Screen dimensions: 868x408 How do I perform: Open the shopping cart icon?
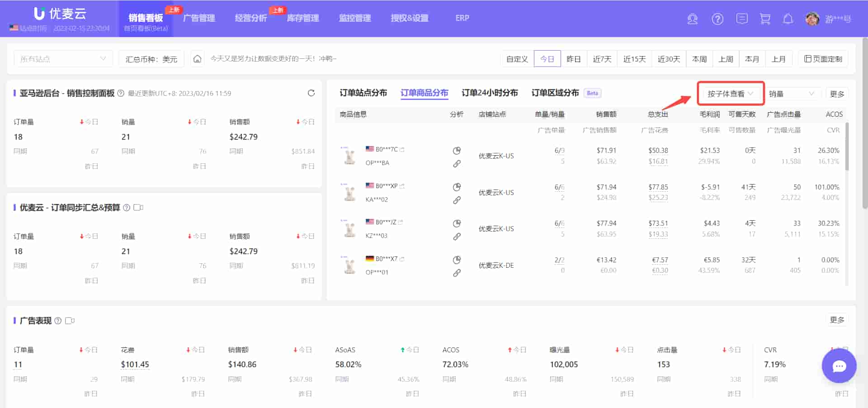(765, 19)
